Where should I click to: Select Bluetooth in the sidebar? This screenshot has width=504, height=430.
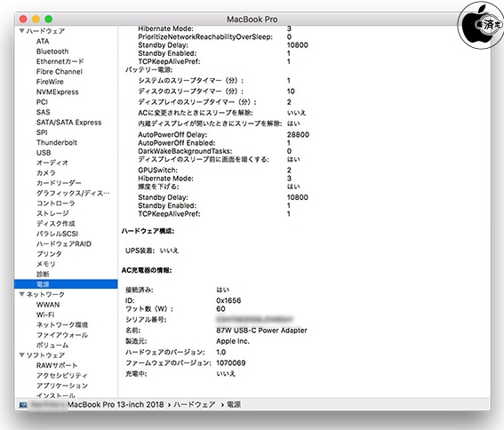coord(52,52)
